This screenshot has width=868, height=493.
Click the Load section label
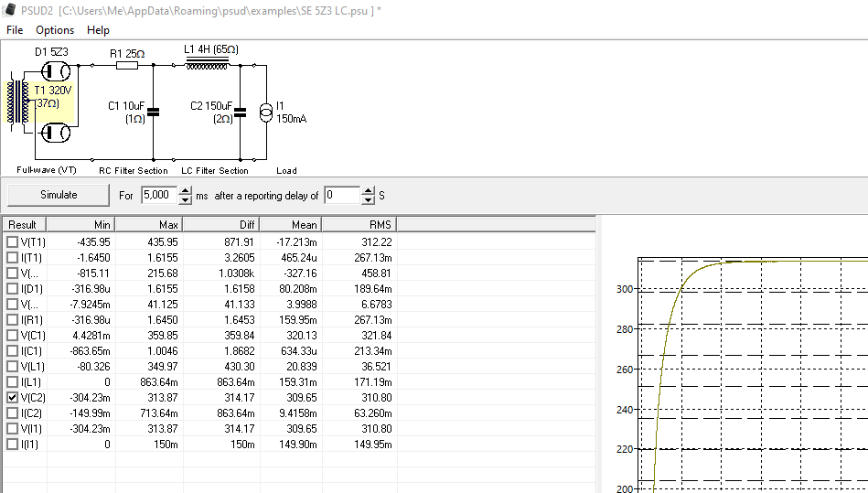click(x=286, y=170)
